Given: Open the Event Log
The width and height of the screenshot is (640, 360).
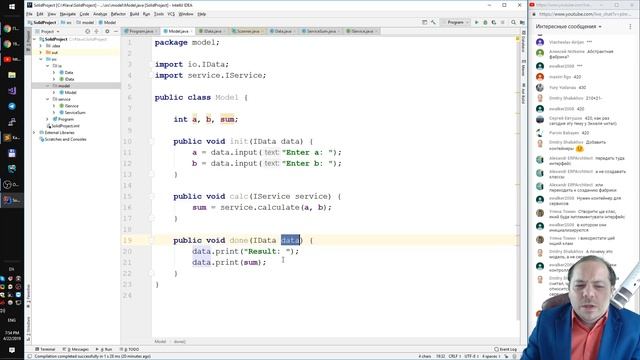Looking at the screenshot, I should pos(505,349).
